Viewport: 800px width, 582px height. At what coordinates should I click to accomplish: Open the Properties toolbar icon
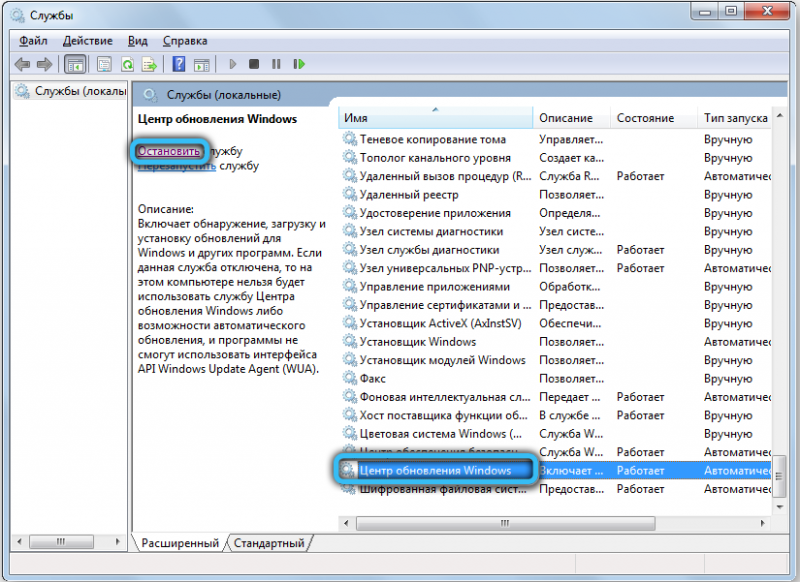coord(104,64)
